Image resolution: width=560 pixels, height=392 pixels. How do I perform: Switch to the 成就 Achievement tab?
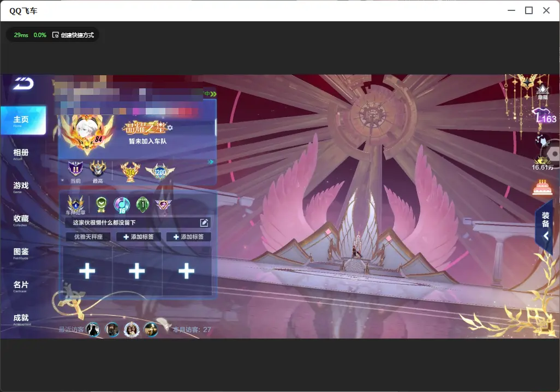21,319
